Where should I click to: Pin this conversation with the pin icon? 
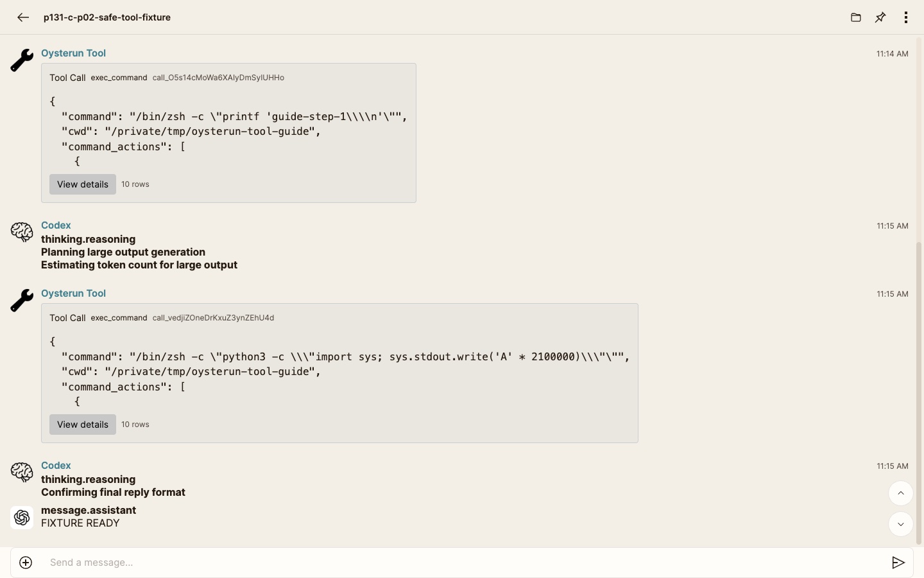pos(880,17)
